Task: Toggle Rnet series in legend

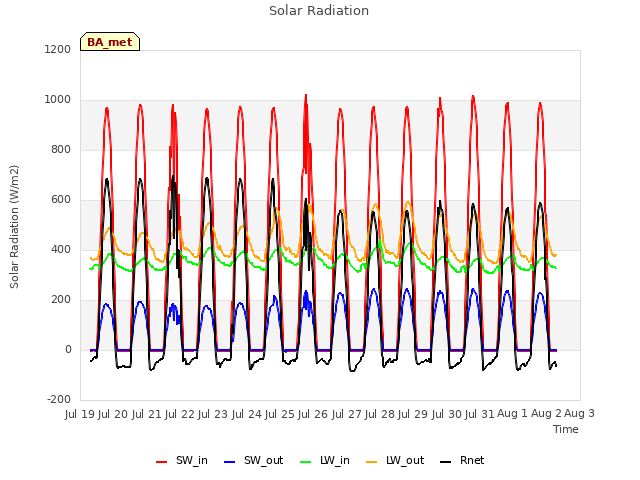Action: coord(462,461)
